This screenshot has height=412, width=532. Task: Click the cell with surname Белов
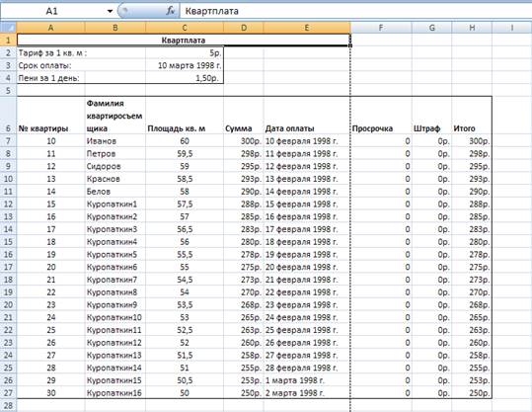click(x=115, y=192)
